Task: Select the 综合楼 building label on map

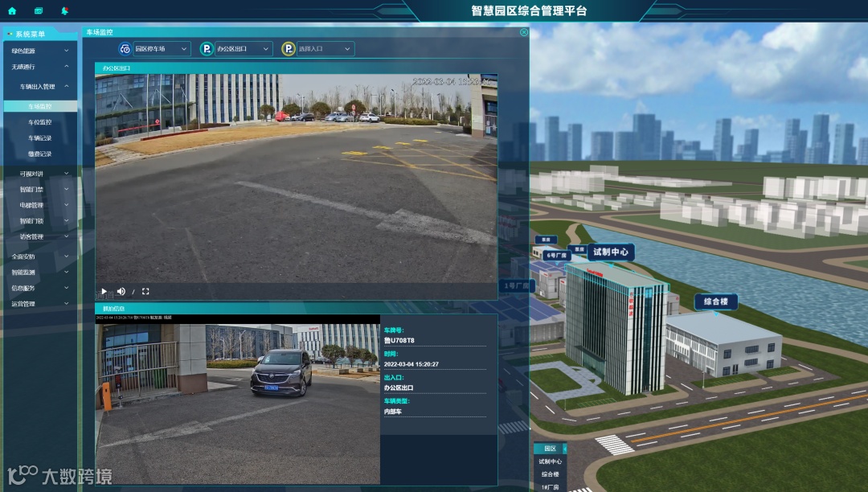Action: point(716,301)
